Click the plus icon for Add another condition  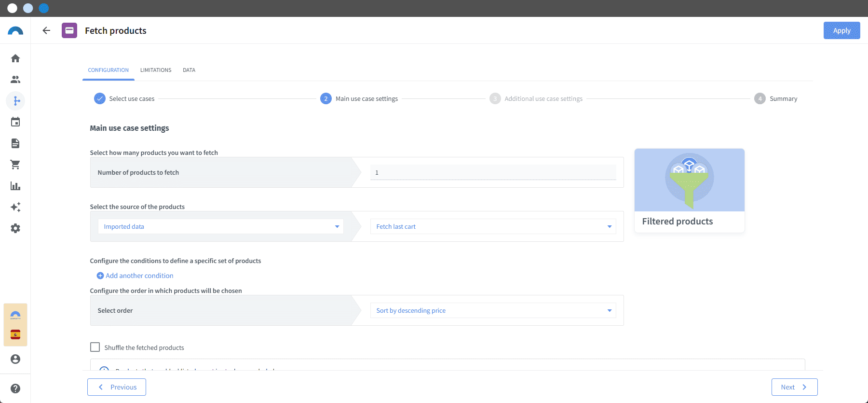pos(100,276)
